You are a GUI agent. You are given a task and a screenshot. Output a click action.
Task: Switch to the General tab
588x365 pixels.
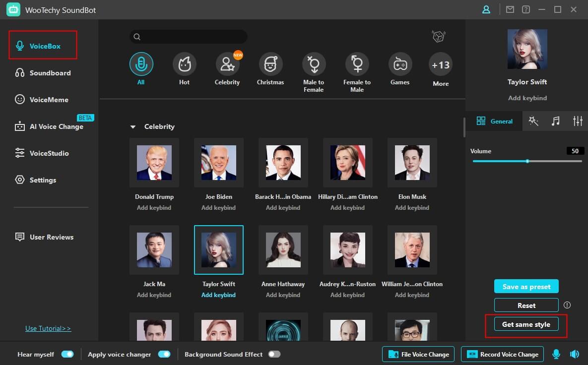click(495, 121)
